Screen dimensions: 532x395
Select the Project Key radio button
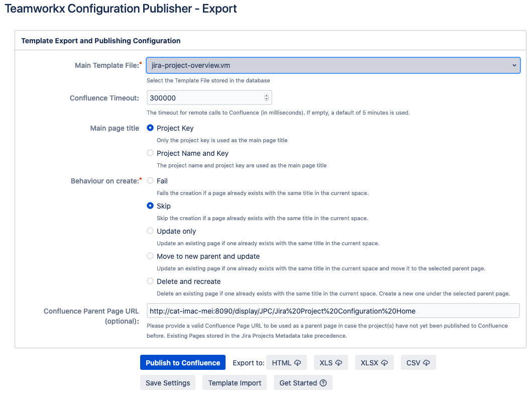(x=150, y=128)
